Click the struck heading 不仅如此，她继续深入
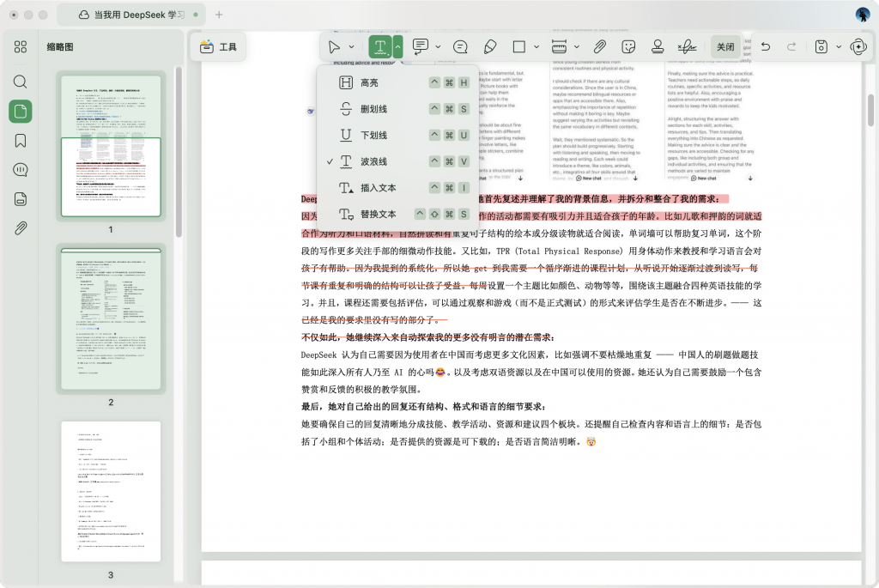 click(427, 337)
